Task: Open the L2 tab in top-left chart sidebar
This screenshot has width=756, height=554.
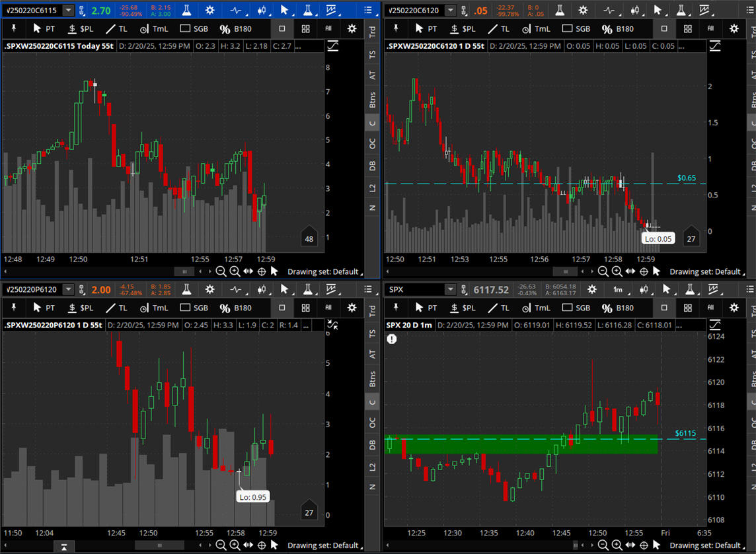Action: point(373,188)
